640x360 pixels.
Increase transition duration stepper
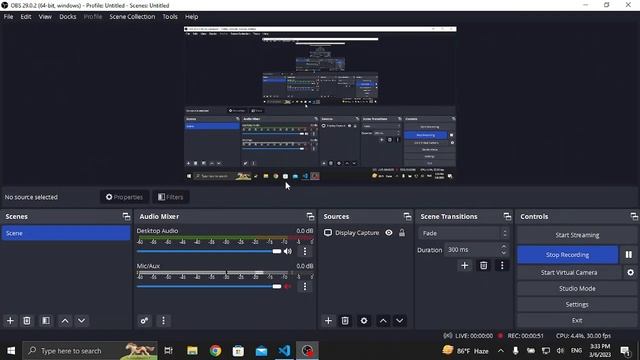504,247
